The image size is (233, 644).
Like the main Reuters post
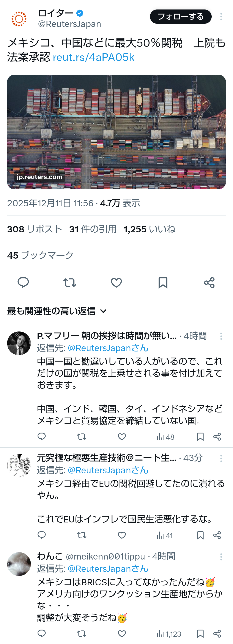tap(116, 283)
